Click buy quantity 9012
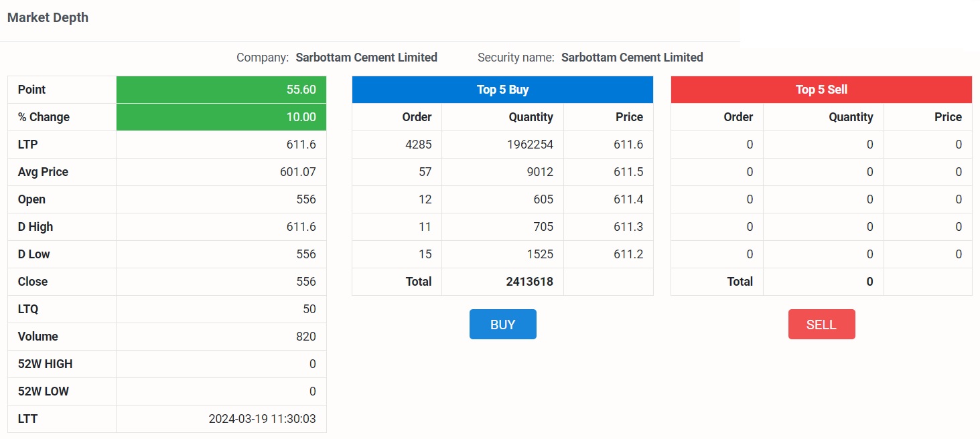 point(540,172)
